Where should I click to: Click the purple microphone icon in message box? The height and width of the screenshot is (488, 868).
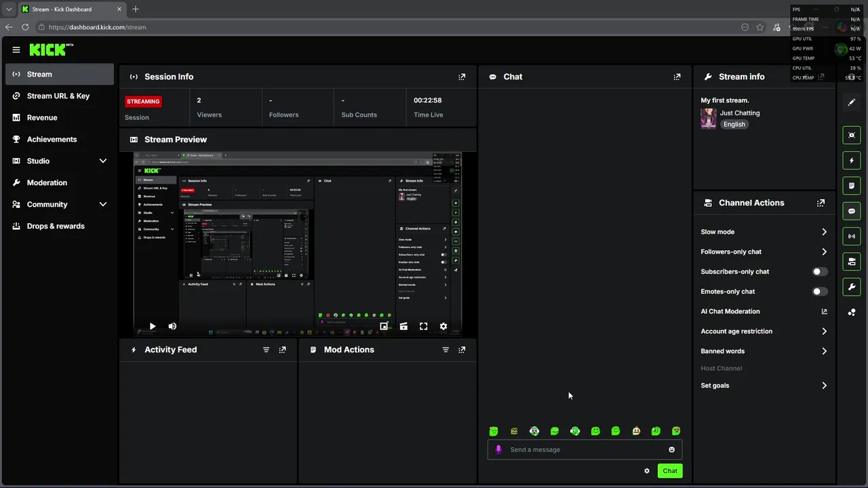point(498,449)
